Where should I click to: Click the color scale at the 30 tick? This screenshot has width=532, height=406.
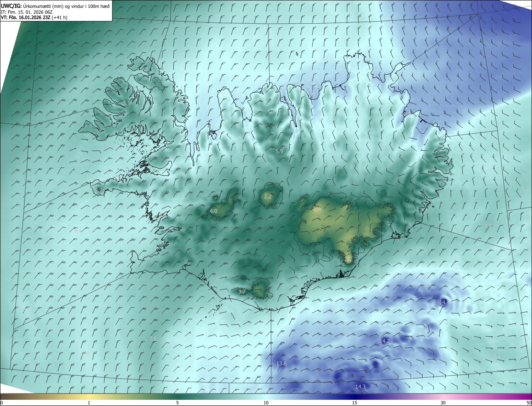[443, 403]
